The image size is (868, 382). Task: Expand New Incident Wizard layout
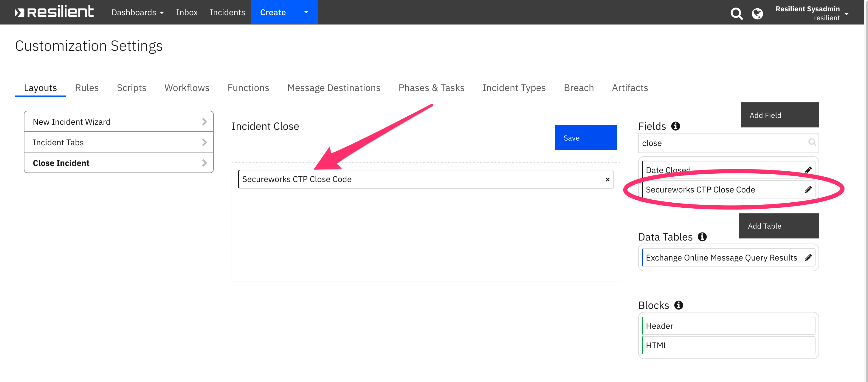(x=119, y=121)
